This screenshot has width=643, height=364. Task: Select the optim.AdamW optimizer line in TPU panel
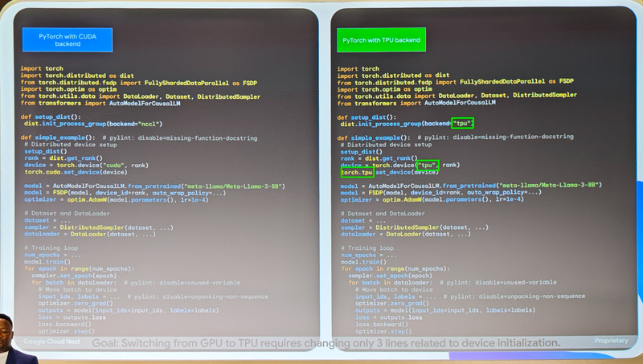coord(432,199)
